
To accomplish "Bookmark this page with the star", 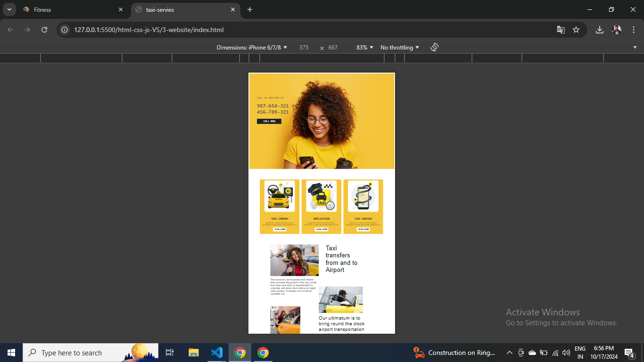I will coord(576,30).
